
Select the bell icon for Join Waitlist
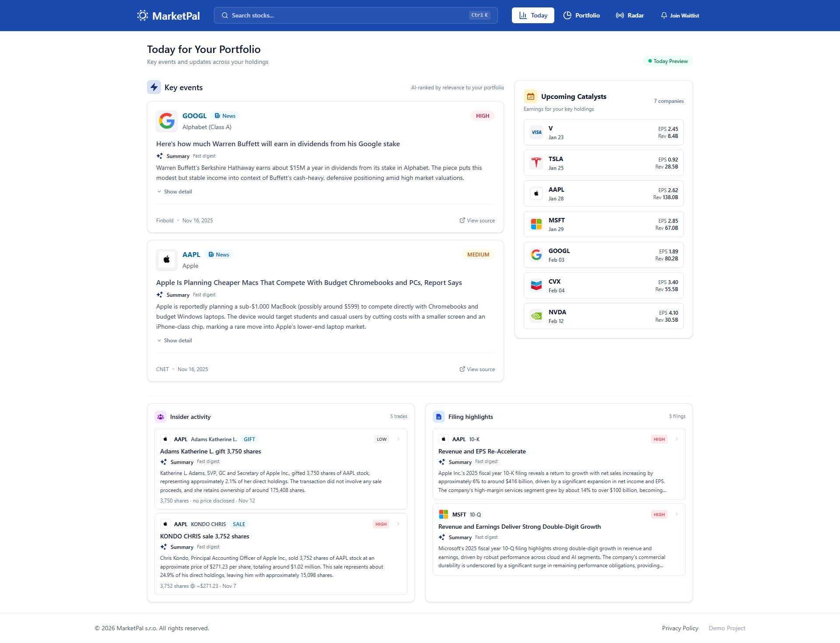click(664, 15)
